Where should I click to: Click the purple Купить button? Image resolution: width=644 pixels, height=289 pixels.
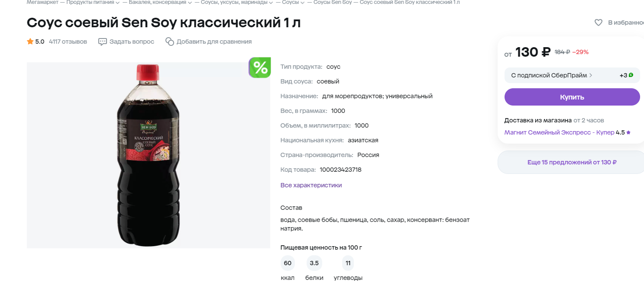pyautogui.click(x=572, y=97)
